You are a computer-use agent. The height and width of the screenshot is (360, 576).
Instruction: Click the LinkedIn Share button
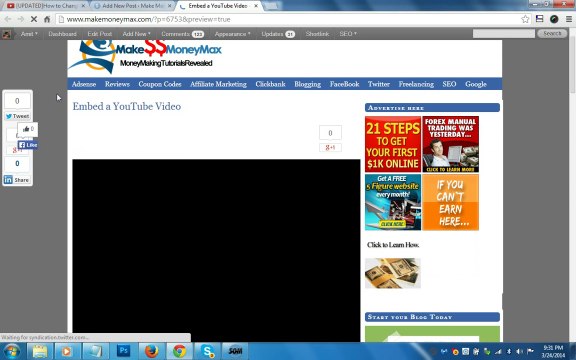point(17,180)
